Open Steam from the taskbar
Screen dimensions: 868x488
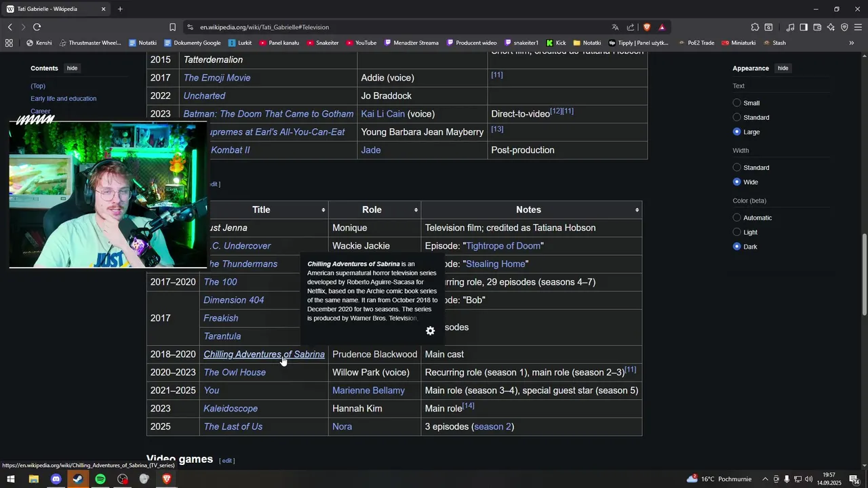click(x=78, y=479)
